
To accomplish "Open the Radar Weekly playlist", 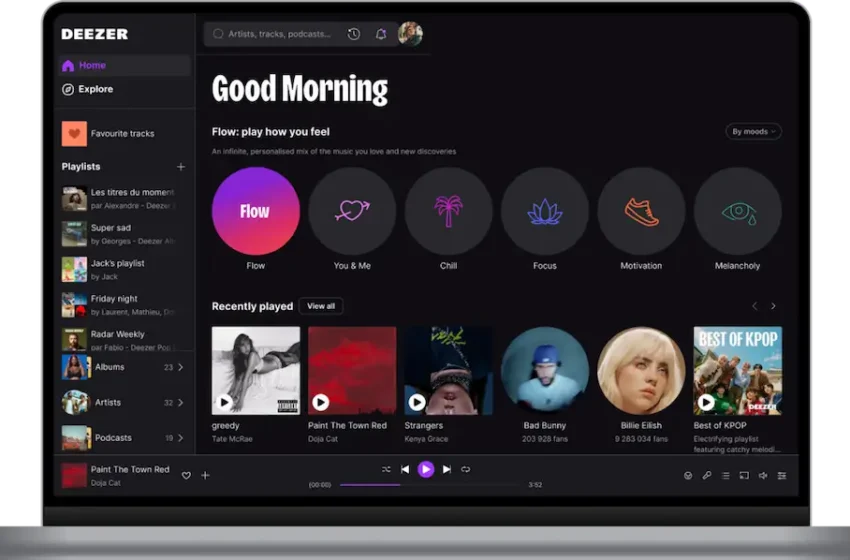I will click(x=118, y=340).
